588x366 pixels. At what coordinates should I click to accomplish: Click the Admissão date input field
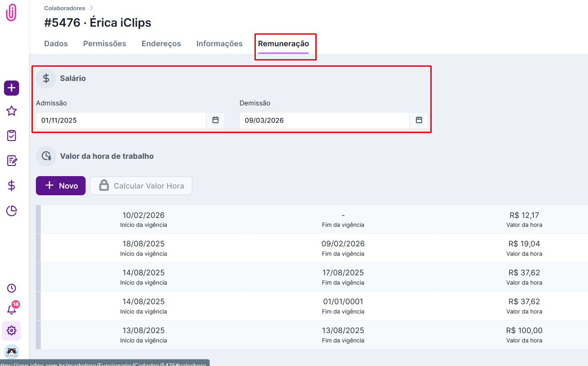click(x=121, y=120)
